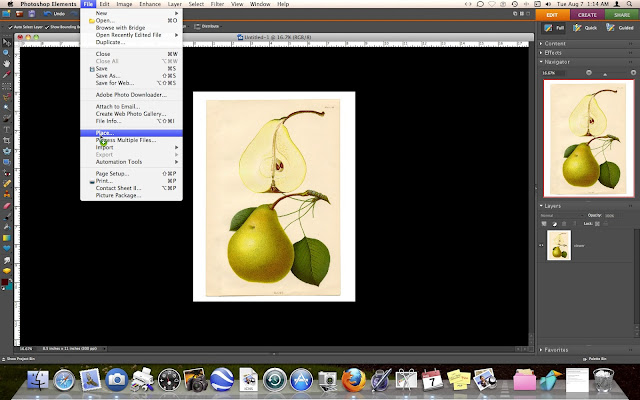Click the foreground color swatch
Image resolution: width=640 pixels, height=400 pixels.
(4, 282)
